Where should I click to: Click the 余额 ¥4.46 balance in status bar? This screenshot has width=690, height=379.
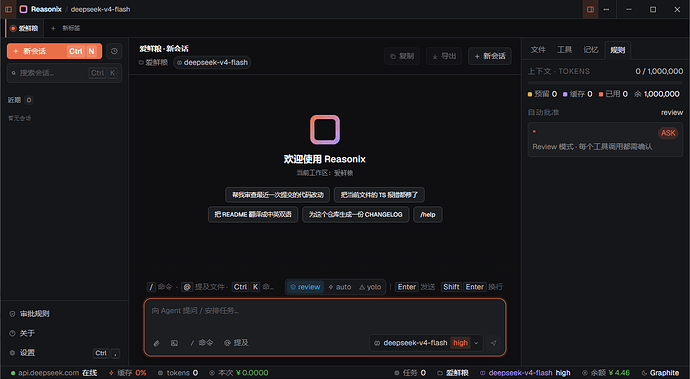point(606,373)
